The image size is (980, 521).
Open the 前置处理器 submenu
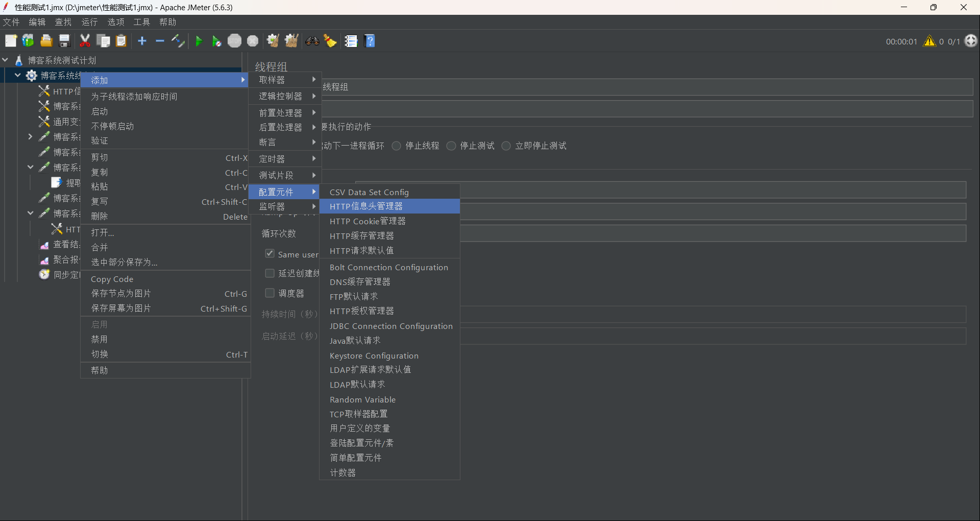[x=285, y=112]
